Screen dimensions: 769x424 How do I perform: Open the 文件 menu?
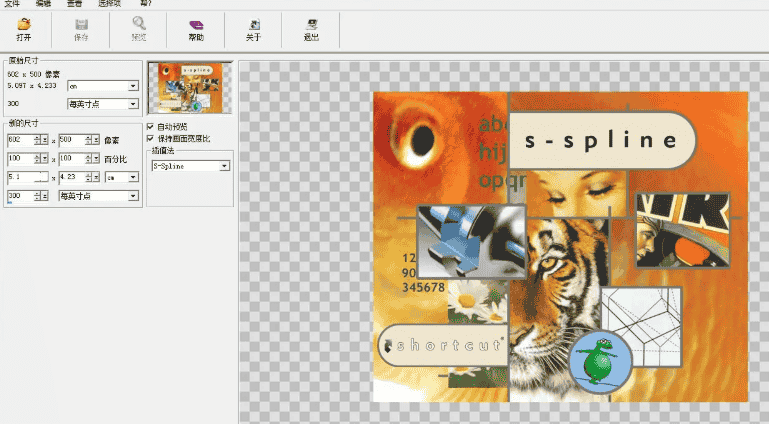(13, 4)
